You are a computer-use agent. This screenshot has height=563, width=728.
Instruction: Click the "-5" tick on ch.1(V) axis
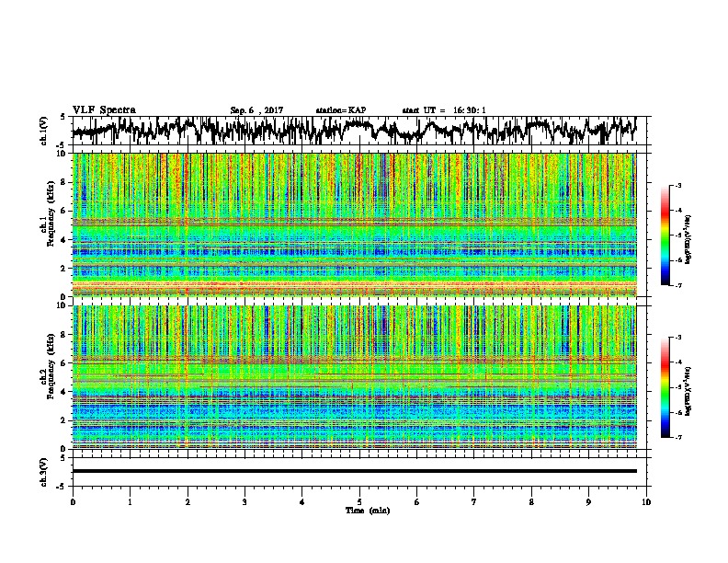(x=62, y=145)
